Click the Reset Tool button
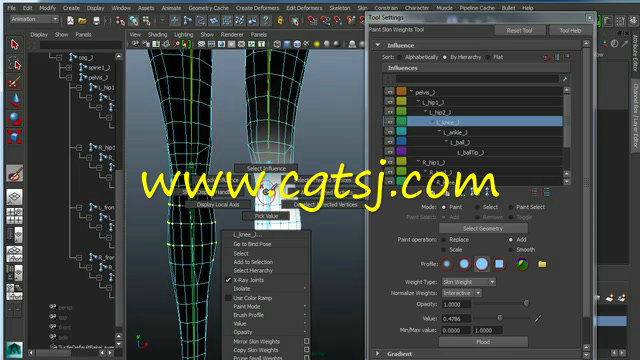 (x=519, y=31)
